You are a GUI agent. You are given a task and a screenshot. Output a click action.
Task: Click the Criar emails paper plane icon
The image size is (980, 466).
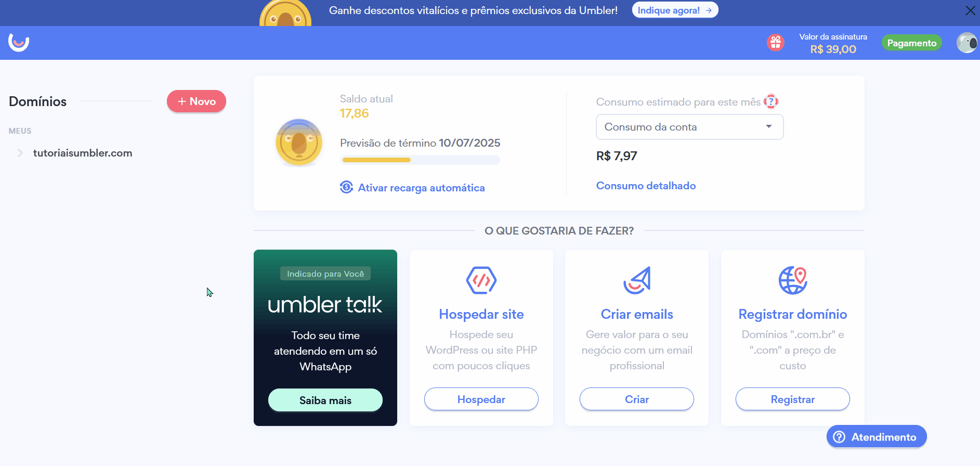(637, 280)
